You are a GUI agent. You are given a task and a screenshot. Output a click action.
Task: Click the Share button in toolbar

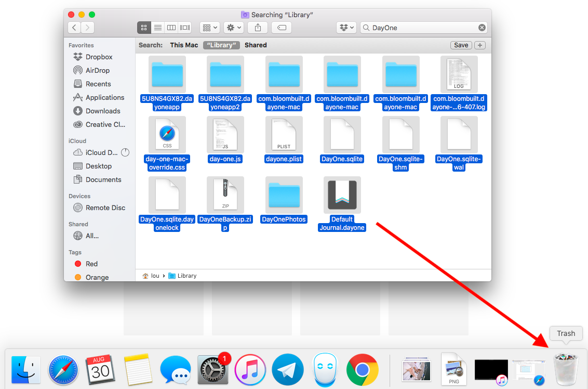pos(258,28)
